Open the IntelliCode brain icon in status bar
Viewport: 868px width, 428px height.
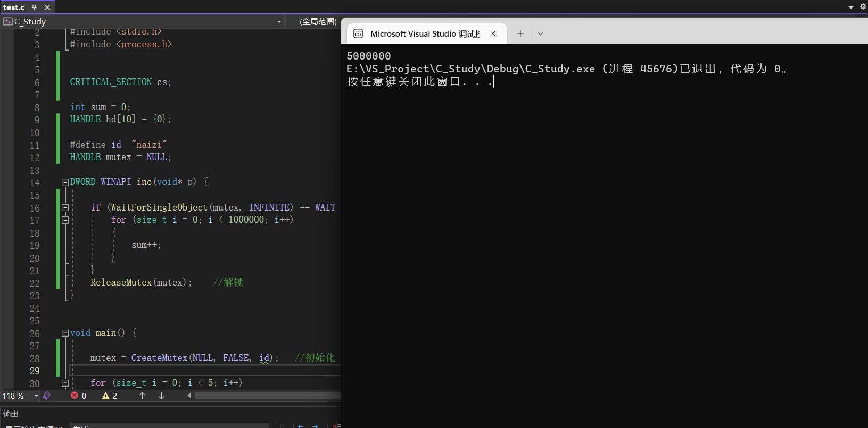(x=47, y=396)
